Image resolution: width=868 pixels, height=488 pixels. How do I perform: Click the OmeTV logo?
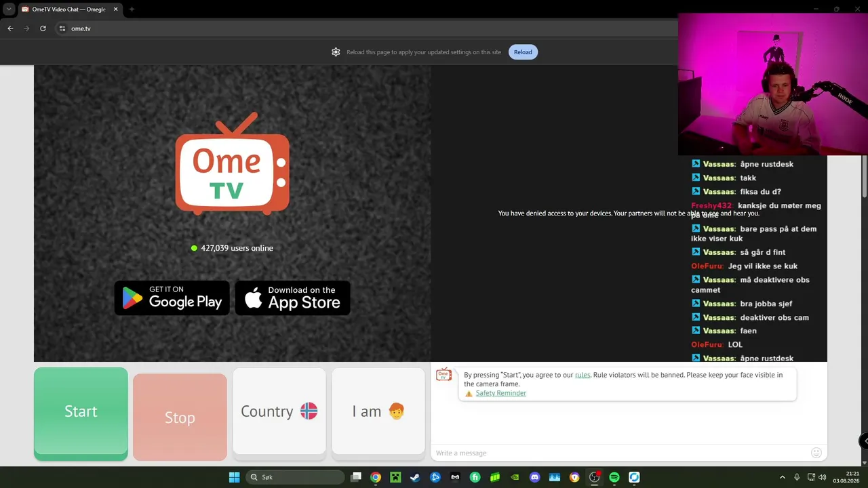233,163
